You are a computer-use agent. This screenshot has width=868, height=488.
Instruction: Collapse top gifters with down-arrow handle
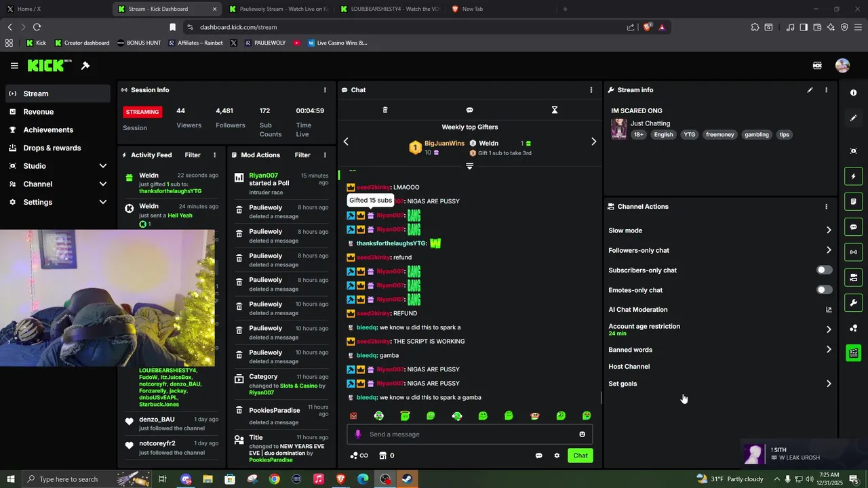point(469,166)
